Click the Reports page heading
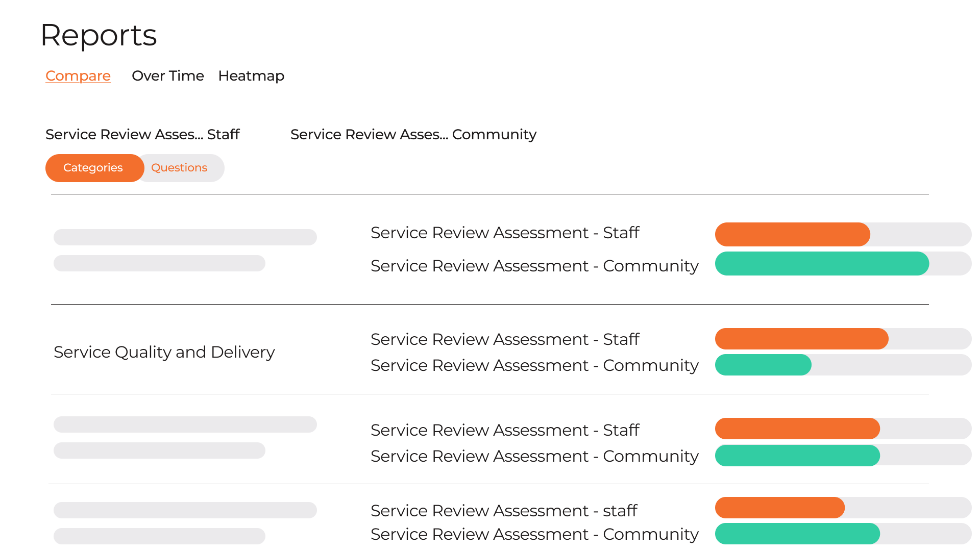The width and height of the screenshot is (980, 551). point(99,35)
